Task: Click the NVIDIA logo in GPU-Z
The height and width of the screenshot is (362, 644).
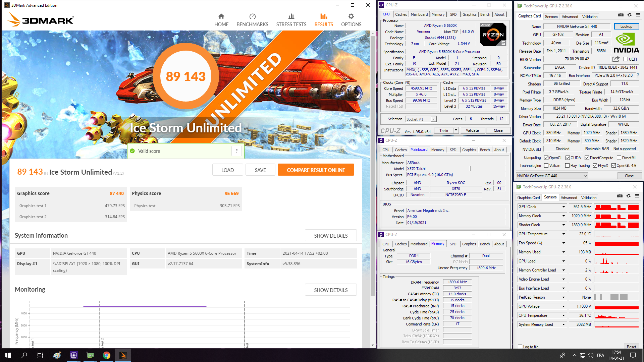Action: click(626, 43)
